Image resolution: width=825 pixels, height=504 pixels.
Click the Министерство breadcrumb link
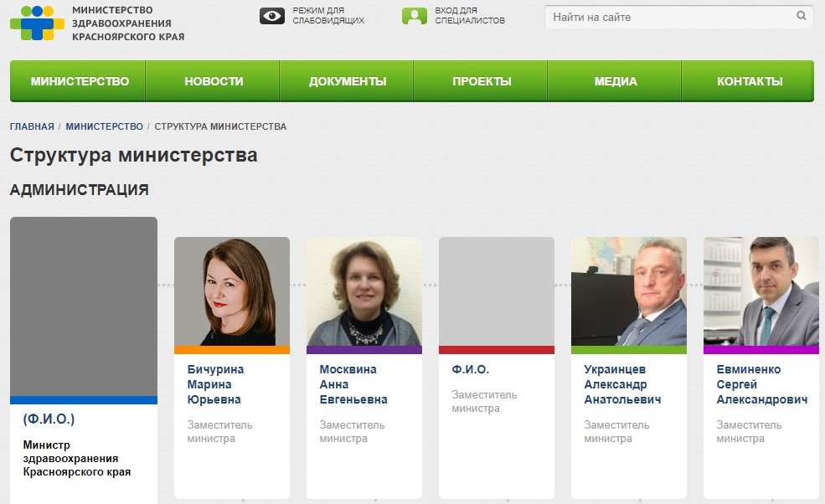click(104, 126)
